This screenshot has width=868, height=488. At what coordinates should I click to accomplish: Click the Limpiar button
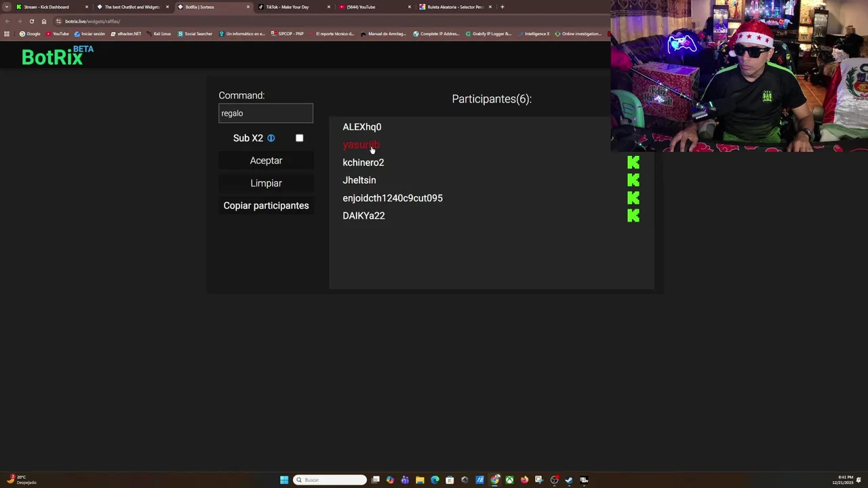(x=266, y=183)
